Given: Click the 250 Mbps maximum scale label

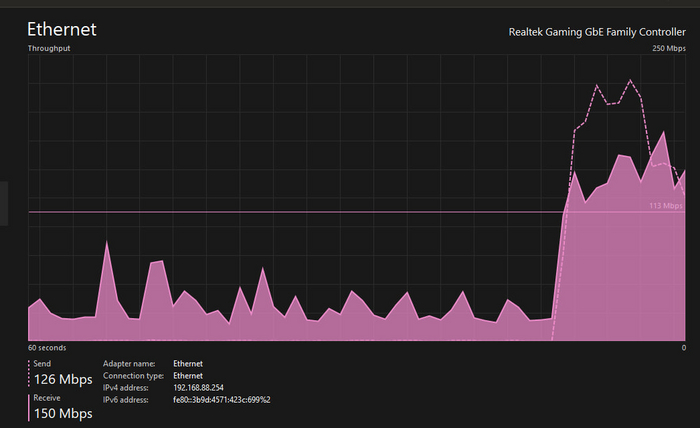Looking at the screenshot, I should click(x=668, y=48).
